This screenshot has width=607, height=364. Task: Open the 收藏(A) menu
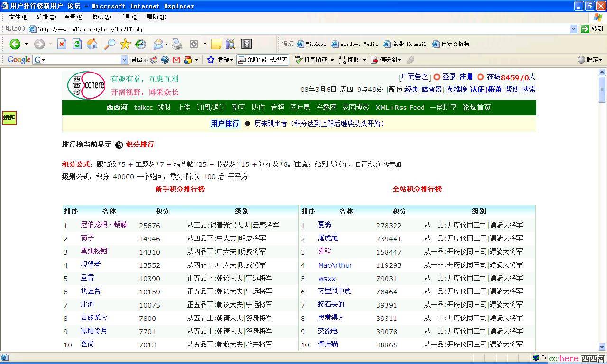[101, 17]
